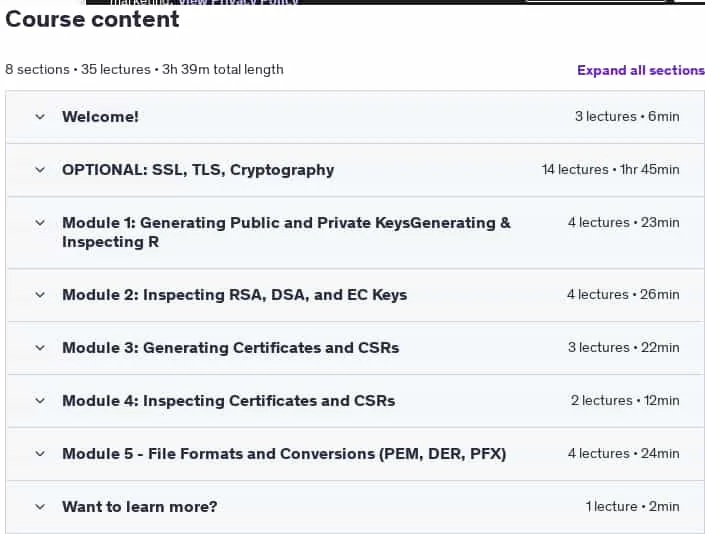Viewport: 705px width, 534px height.
Task: Click the 3 lectures • 6min label
Action: click(x=627, y=117)
